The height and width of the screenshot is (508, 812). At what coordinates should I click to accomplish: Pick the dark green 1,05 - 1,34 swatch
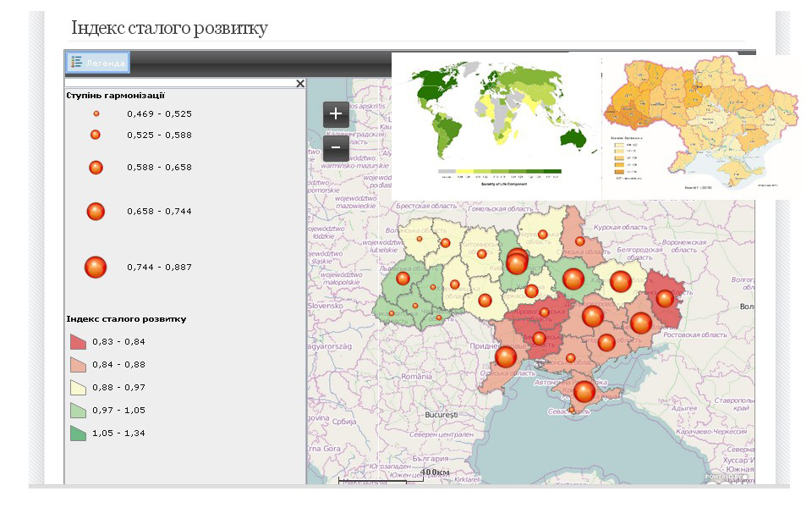pos(79,433)
